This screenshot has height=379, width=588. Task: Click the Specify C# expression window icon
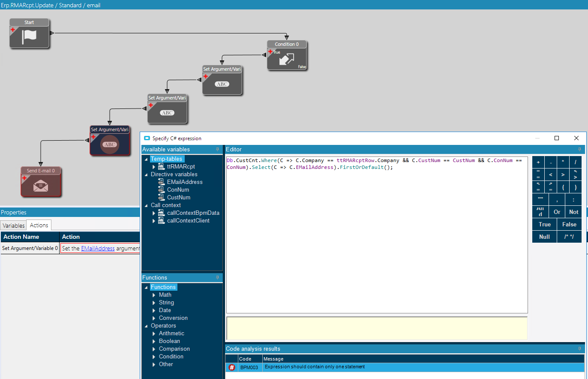(147, 138)
